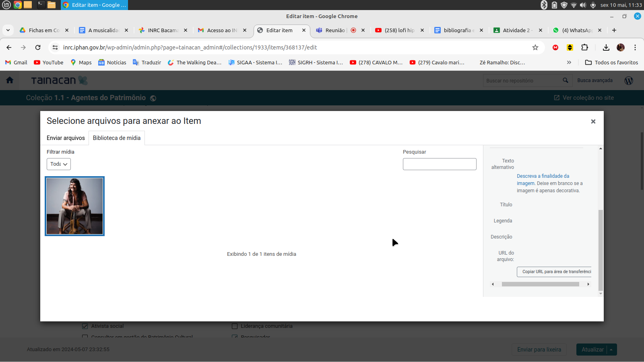Follow the Descreva a finalidade da imagem link
Screen dimensions: 644x362
point(543,179)
